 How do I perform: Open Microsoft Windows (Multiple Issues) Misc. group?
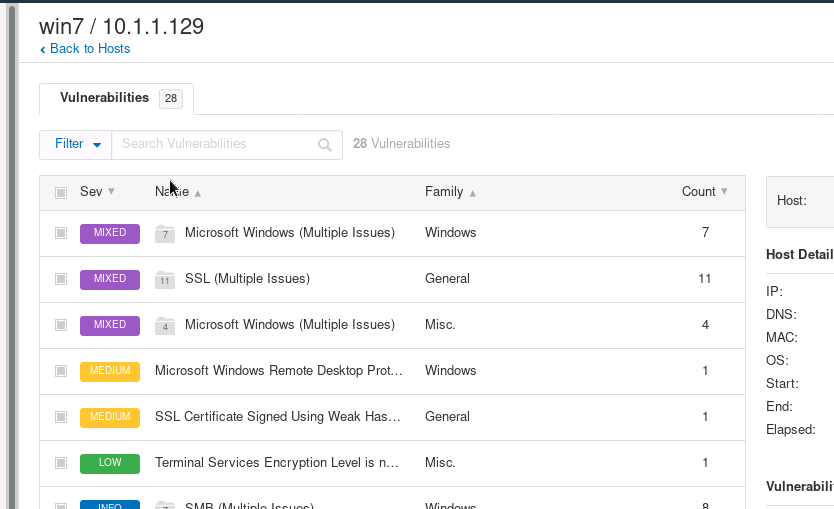click(290, 324)
